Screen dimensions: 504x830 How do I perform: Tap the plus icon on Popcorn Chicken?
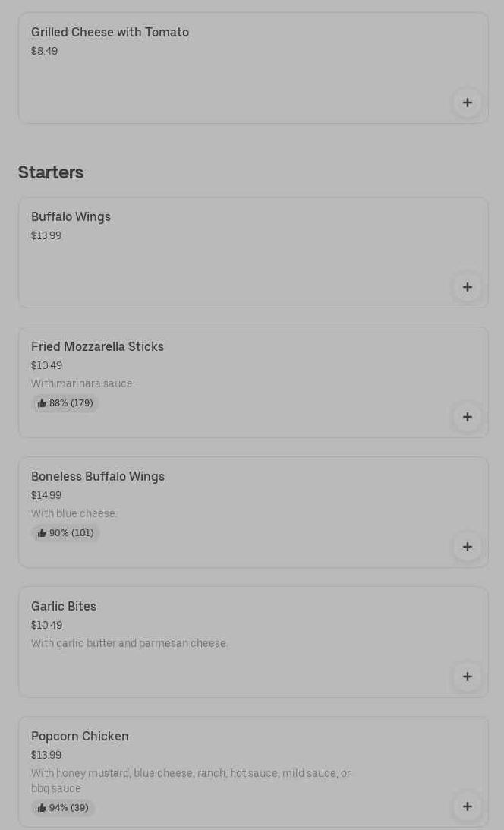click(x=468, y=806)
